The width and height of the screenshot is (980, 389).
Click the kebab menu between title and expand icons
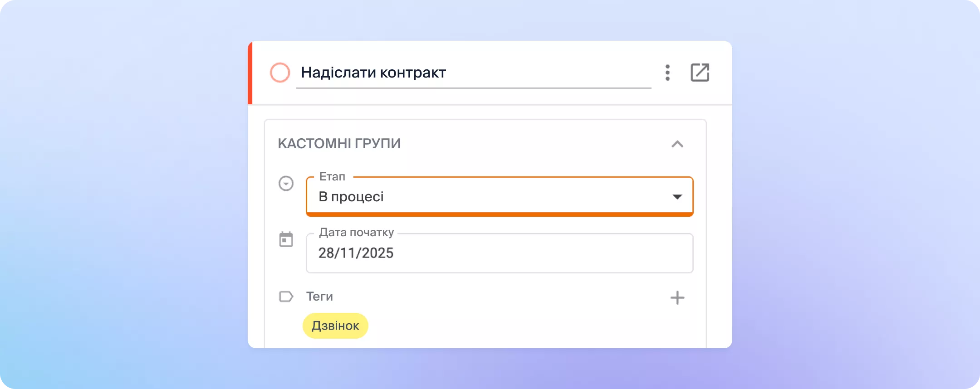[668, 72]
